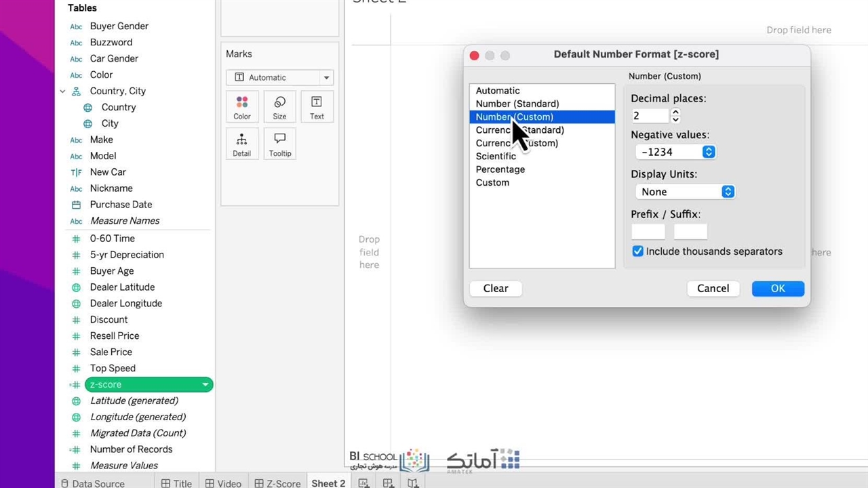Open z-score field pill dropdown arrow

tap(205, 385)
